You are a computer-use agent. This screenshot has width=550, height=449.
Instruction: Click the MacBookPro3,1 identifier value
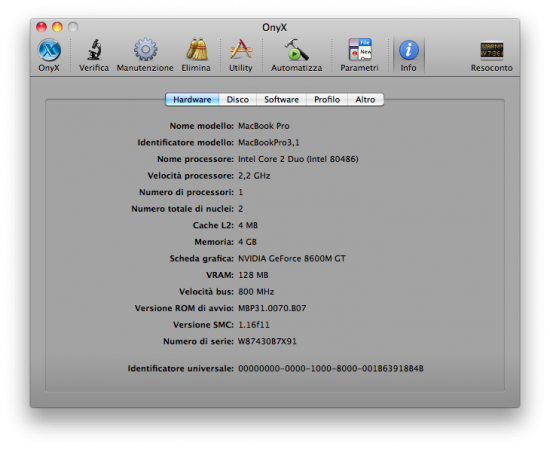[x=269, y=142]
